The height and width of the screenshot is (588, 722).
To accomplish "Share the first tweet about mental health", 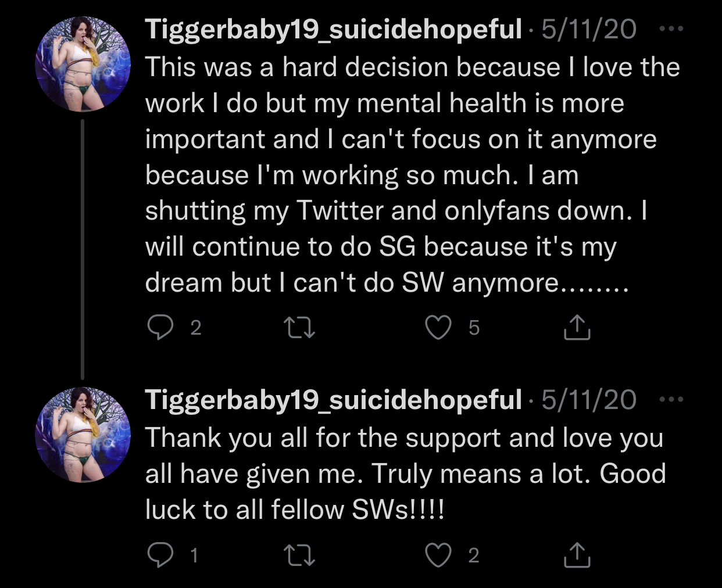I will pyautogui.click(x=577, y=327).
